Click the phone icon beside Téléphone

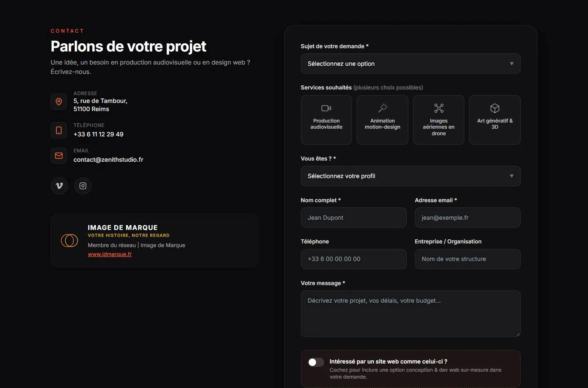click(x=59, y=130)
